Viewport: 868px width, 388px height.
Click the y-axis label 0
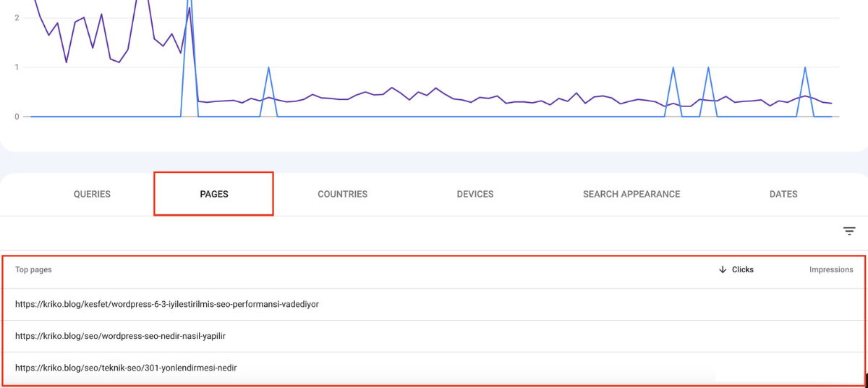tap(16, 117)
